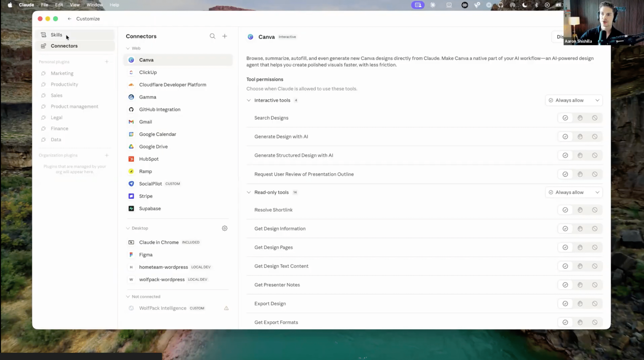The image size is (644, 360).
Task: Set Generate Design with AI to needs approval
Action: click(580, 137)
